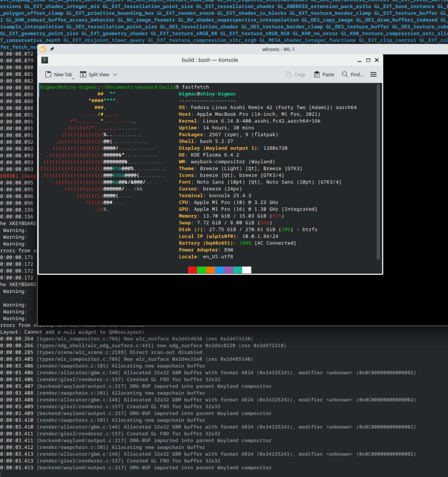Maximize the Konsole window
Image resolution: width=448 pixels, height=477 pixels.
click(x=368, y=60)
